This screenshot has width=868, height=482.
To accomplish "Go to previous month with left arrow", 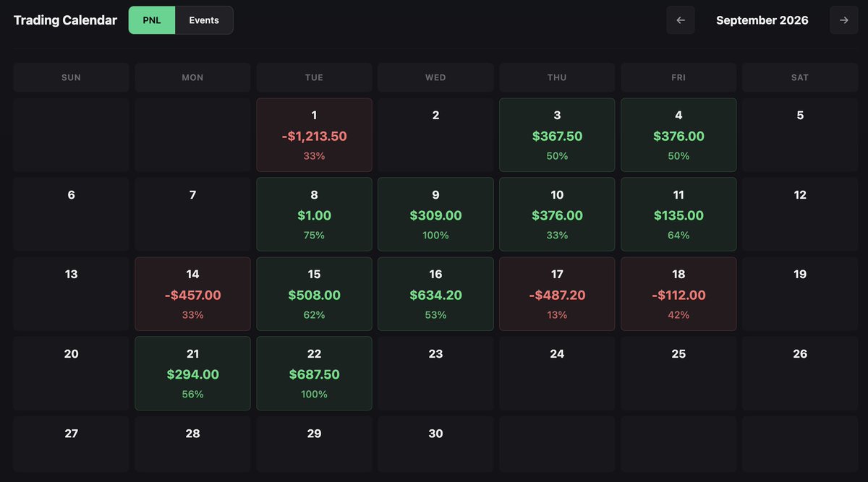I will (681, 20).
